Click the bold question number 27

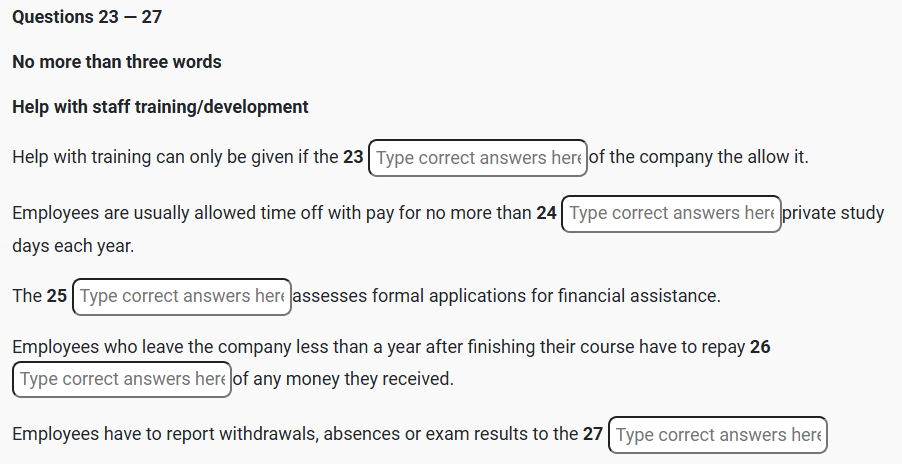pyautogui.click(x=593, y=434)
